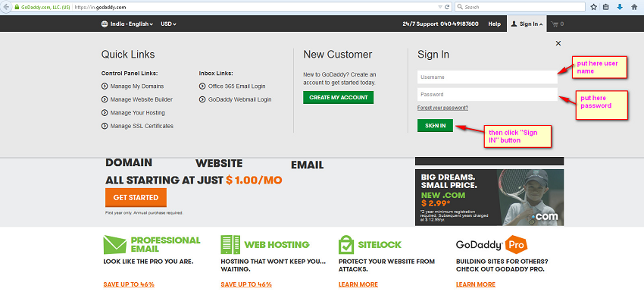This screenshot has height=295, width=644.
Task: Go to browser home icon
Action: (634, 7)
